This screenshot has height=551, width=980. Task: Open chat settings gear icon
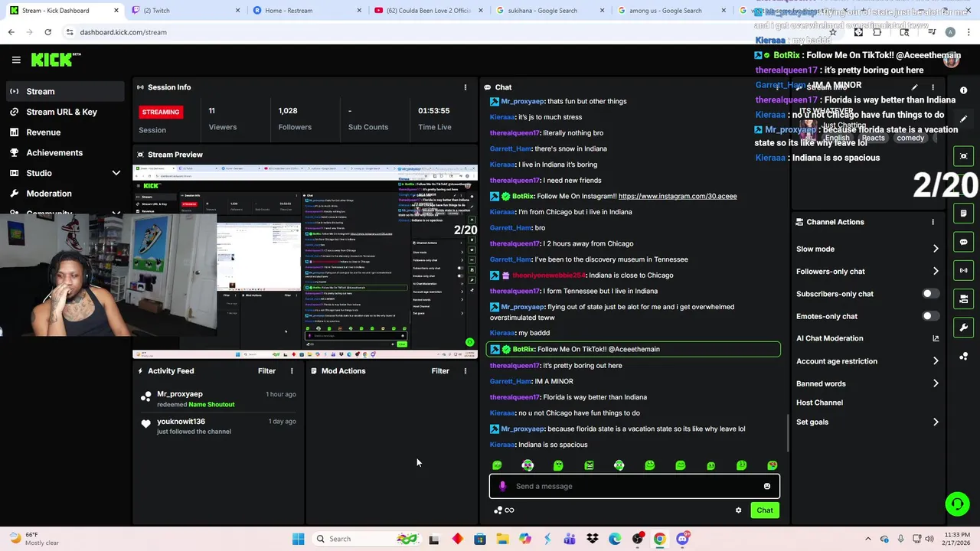[738, 510]
